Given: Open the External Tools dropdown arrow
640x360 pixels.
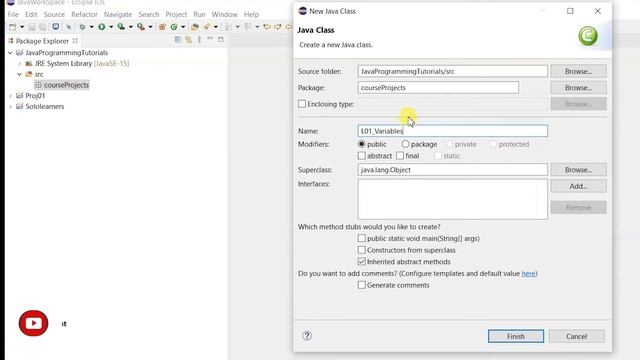Looking at the screenshot, I should [x=150, y=27].
